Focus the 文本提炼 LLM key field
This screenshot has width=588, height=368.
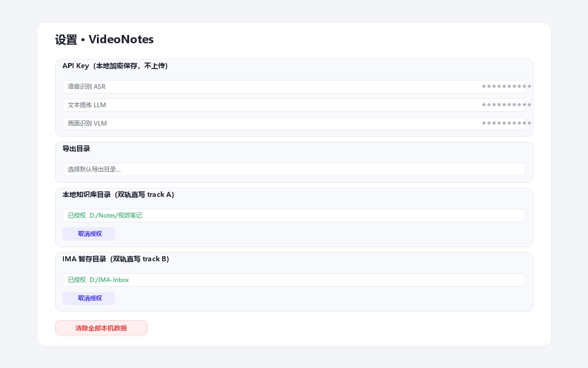[x=294, y=105]
